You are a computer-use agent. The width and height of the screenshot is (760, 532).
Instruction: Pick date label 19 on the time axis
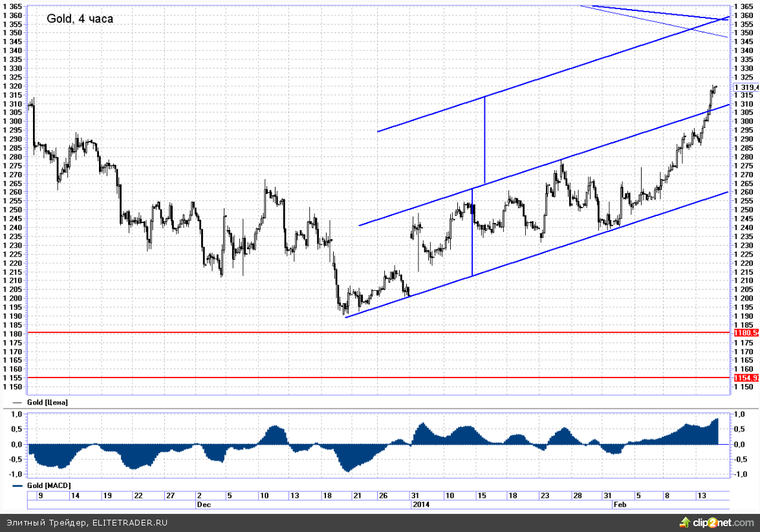click(107, 496)
